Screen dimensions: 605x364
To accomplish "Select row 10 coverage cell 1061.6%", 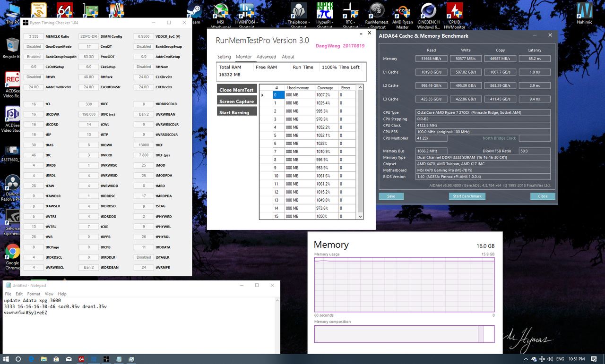I will pyautogui.click(x=327, y=176).
